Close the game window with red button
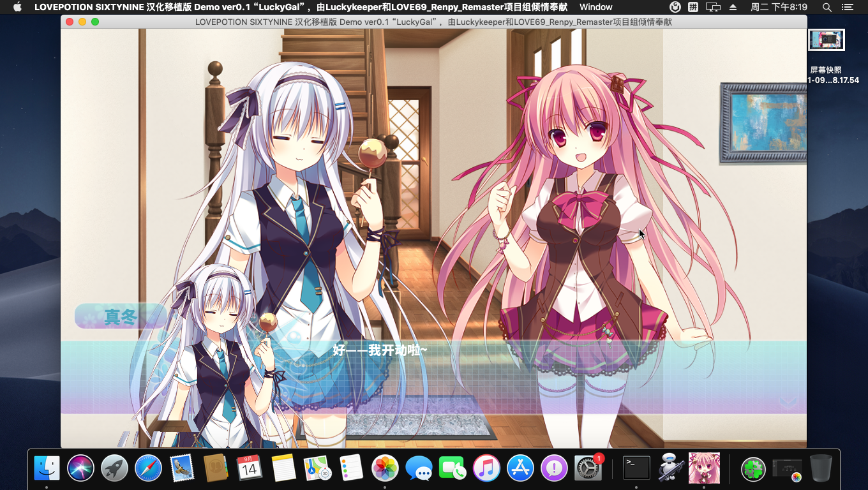This screenshot has height=490, width=868. click(70, 22)
